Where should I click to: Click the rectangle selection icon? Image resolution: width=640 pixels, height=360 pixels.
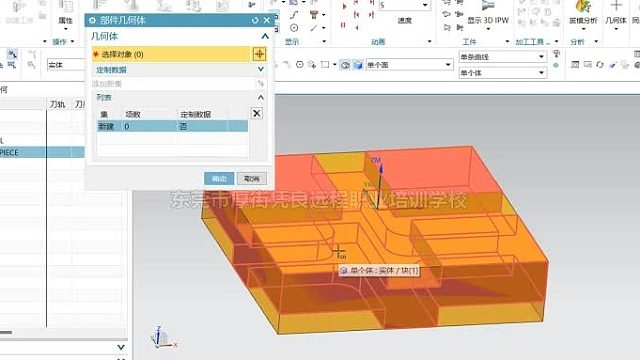pyautogui.click(x=325, y=64)
